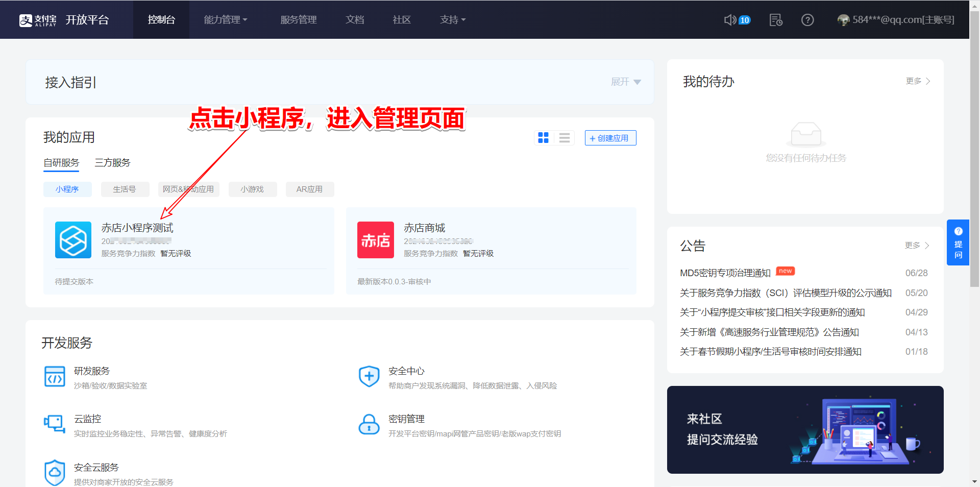Open the notifications speaker icon
Viewport: 980px width, 487px height.
point(730,20)
